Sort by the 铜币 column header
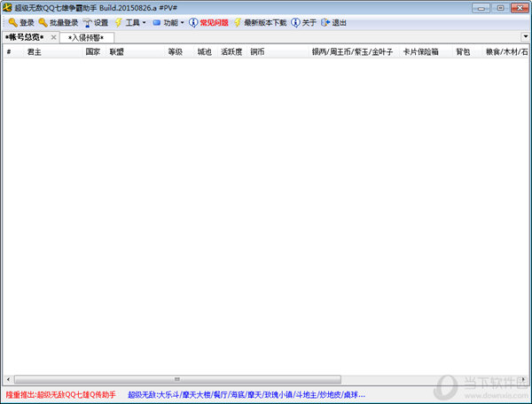This screenshot has height=404, width=532. coord(257,52)
